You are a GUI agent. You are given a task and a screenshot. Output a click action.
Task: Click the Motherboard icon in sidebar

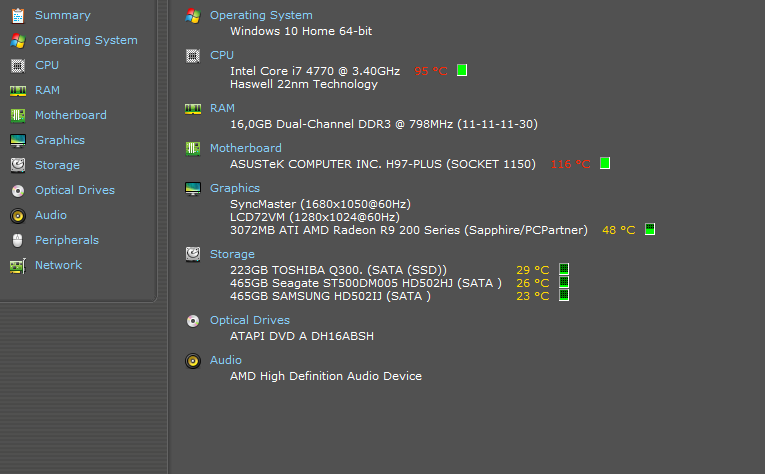click(18, 115)
